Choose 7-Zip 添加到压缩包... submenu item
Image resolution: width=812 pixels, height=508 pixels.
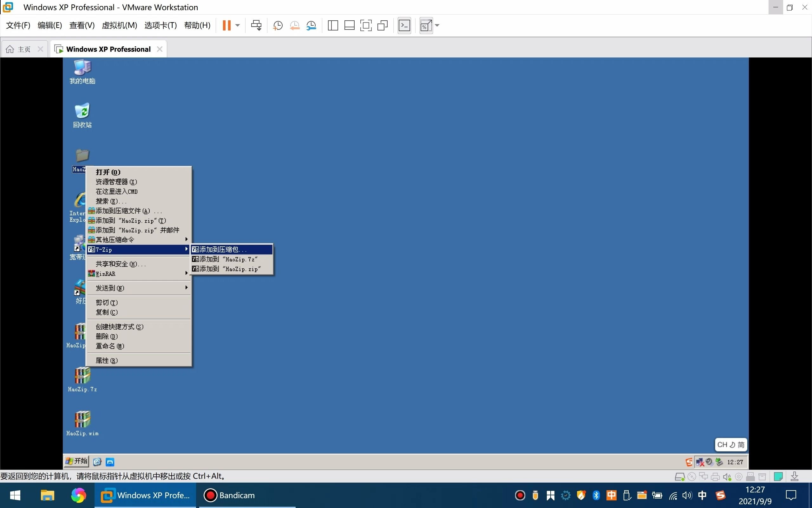coord(232,249)
